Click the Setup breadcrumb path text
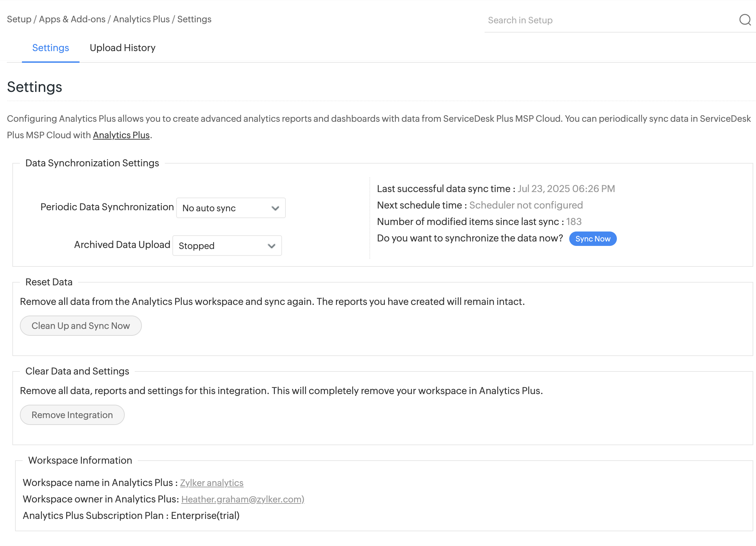 [19, 19]
